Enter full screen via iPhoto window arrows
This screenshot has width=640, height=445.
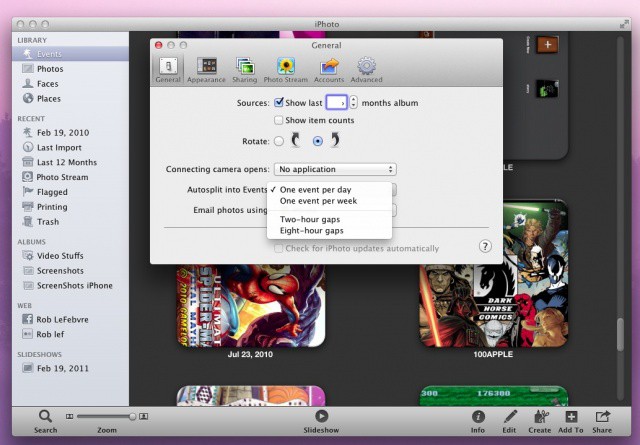coord(624,24)
